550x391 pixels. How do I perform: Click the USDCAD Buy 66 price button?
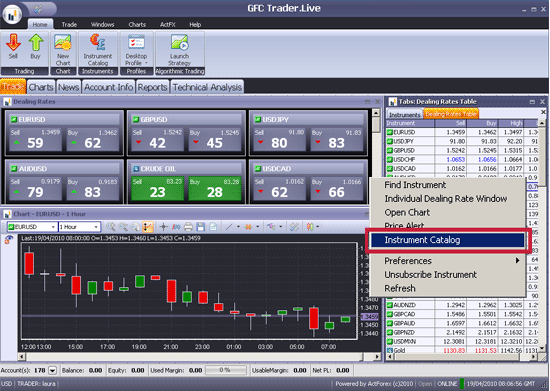[x=337, y=189]
